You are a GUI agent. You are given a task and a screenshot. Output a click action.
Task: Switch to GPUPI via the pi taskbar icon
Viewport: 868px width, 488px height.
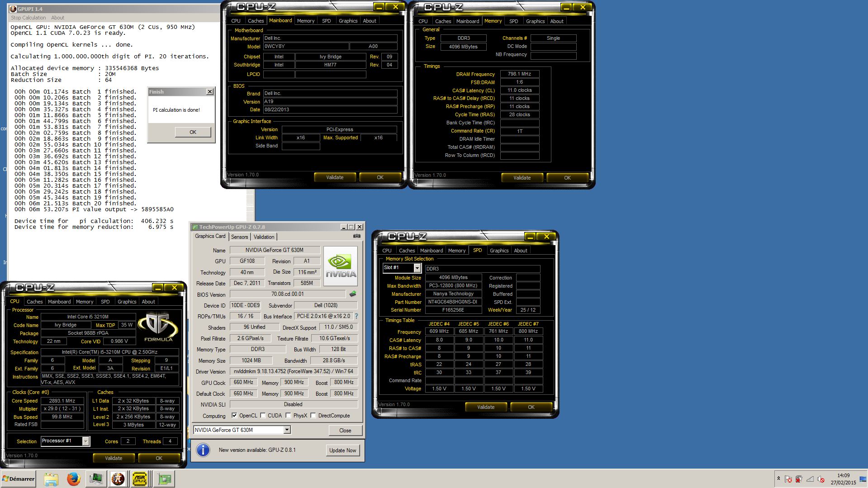click(x=118, y=479)
